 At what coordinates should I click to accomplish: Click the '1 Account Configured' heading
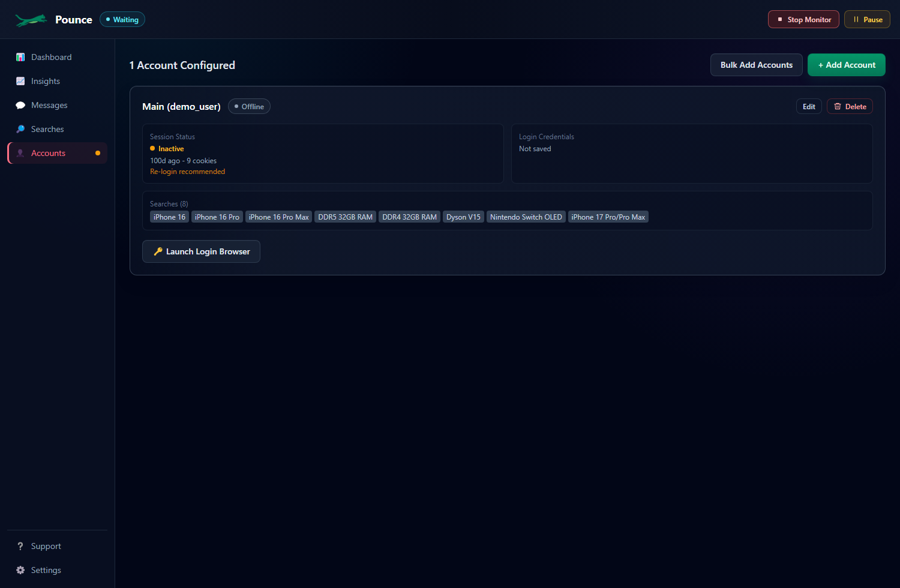click(x=182, y=65)
